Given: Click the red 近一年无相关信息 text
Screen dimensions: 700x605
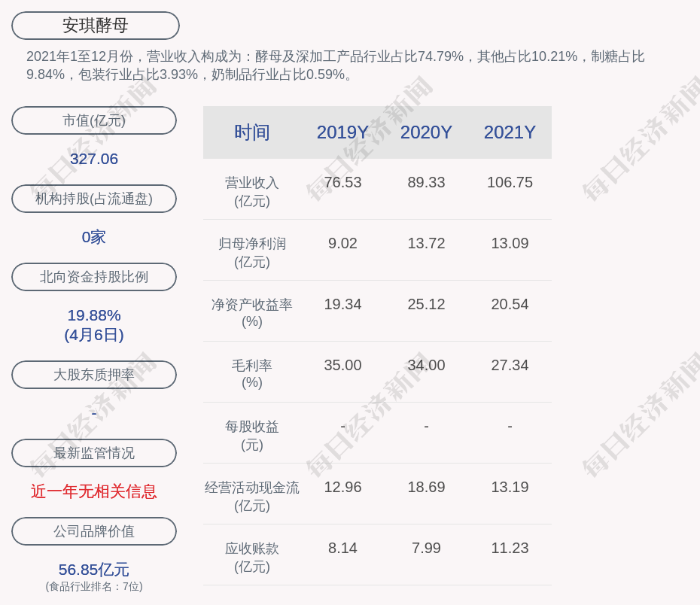Looking at the screenshot, I should (94, 491).
